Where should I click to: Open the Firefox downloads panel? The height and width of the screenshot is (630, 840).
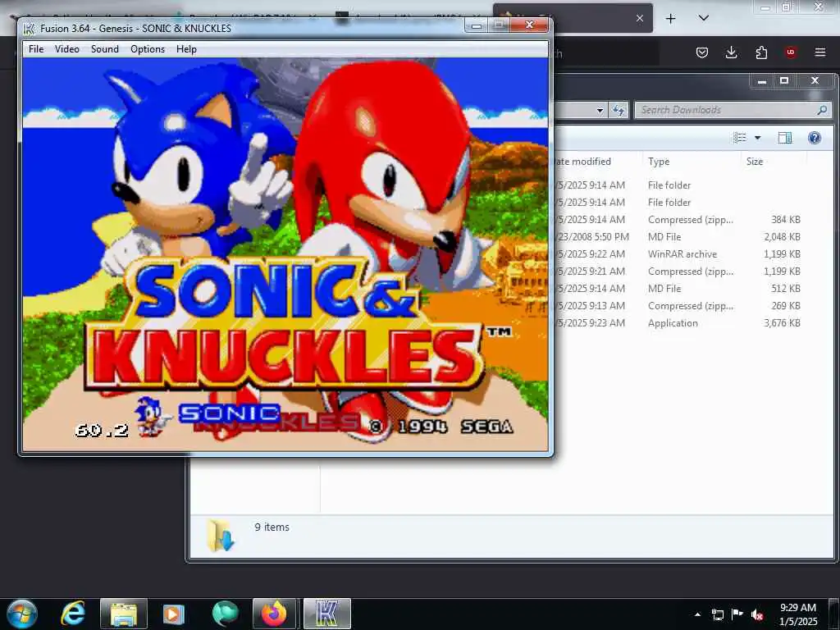(x=731, y=52)
